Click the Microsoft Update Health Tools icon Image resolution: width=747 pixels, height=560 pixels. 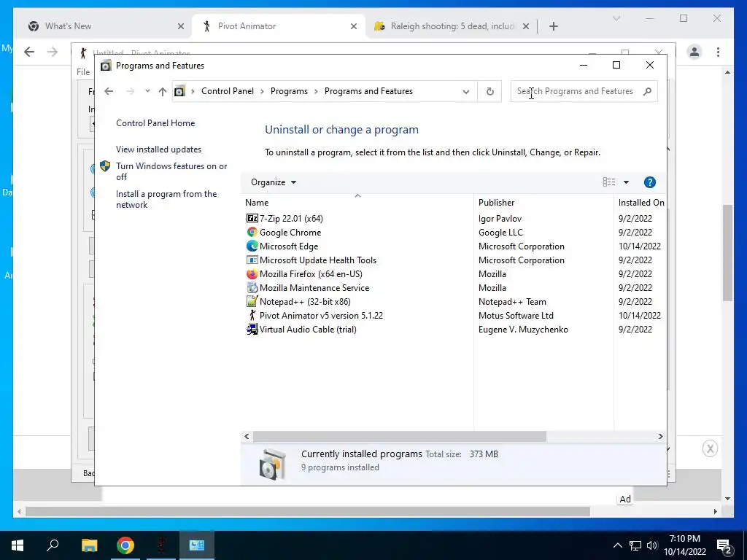click(x=252, y=260)
